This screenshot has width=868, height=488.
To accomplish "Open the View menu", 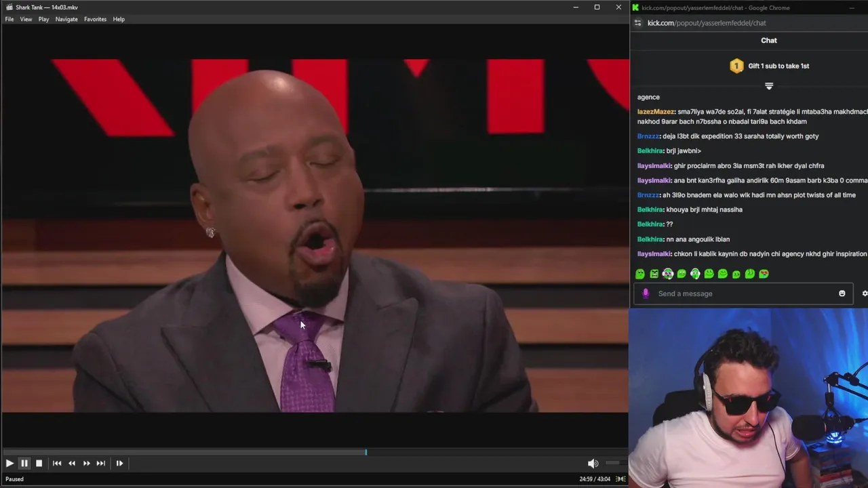I will coord(26,19).
